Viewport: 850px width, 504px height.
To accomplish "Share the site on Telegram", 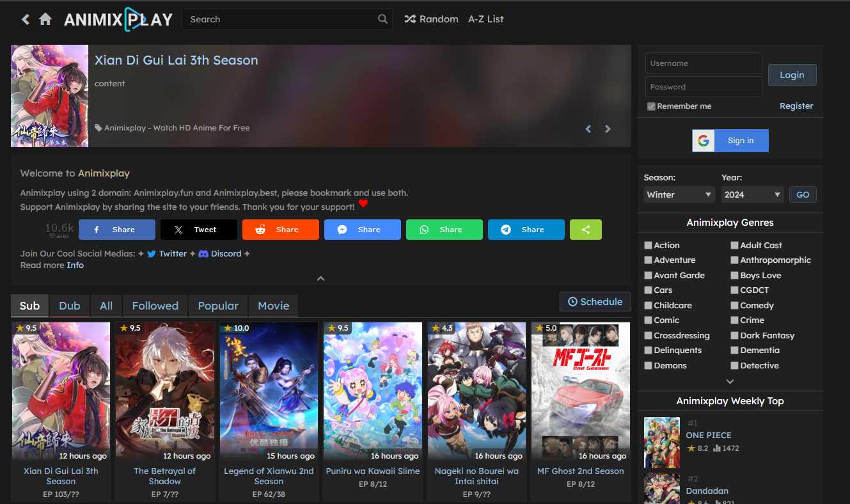I will [526, 230].
